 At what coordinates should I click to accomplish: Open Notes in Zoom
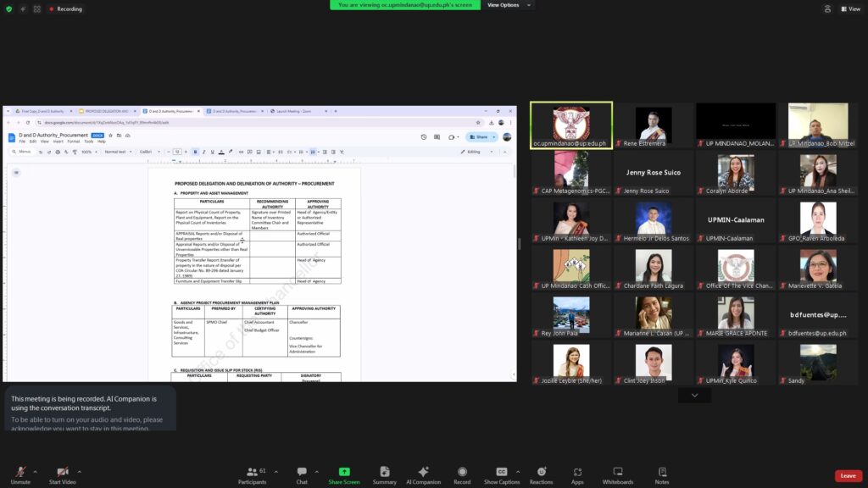(x=662, y=474)
